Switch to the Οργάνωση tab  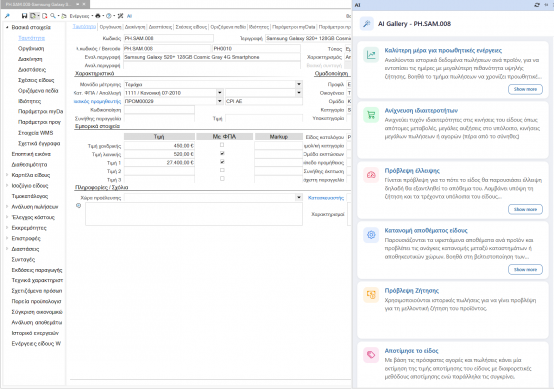tap(110, 27)
